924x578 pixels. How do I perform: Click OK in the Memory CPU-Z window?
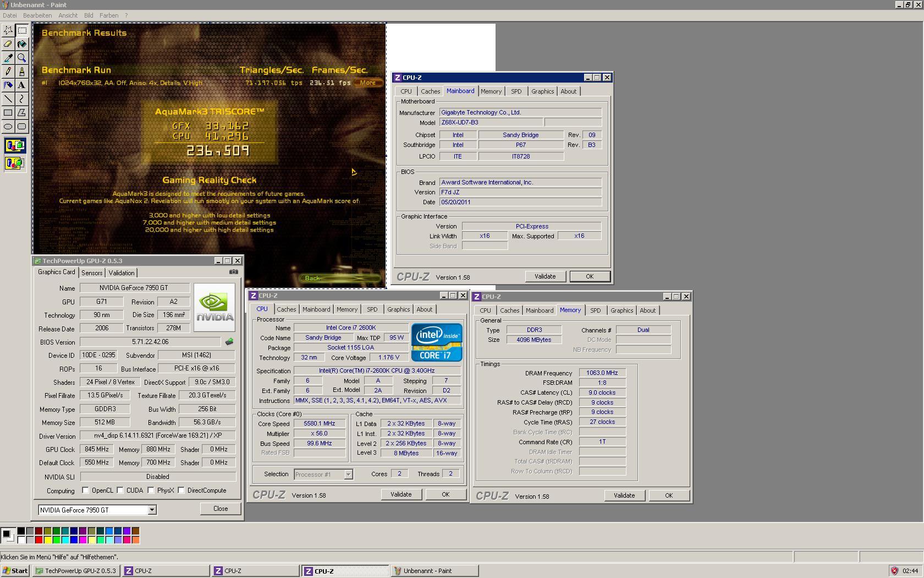669,495
